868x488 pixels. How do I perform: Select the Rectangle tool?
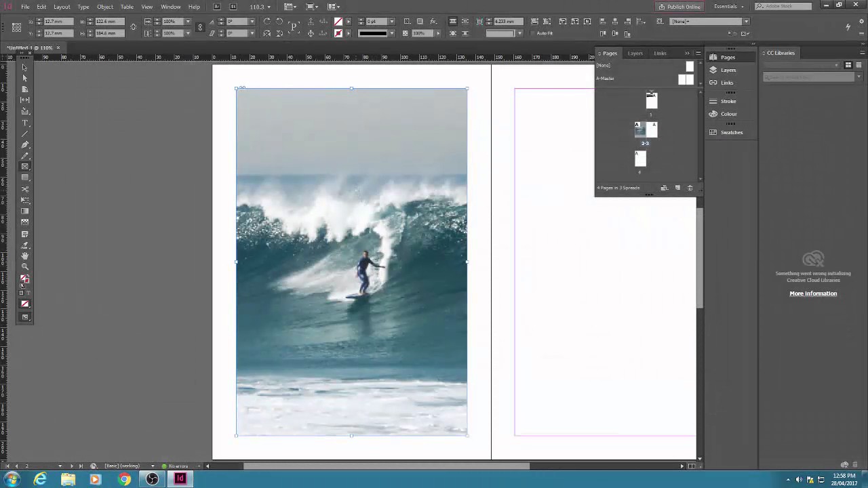pyautogui.click(x=25, y=178)
